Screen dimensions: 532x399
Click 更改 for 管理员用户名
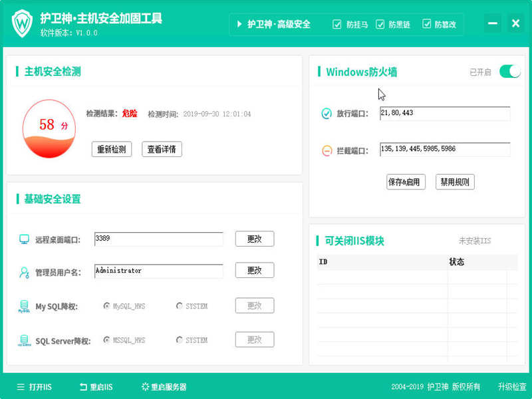[x=255, y=270]
